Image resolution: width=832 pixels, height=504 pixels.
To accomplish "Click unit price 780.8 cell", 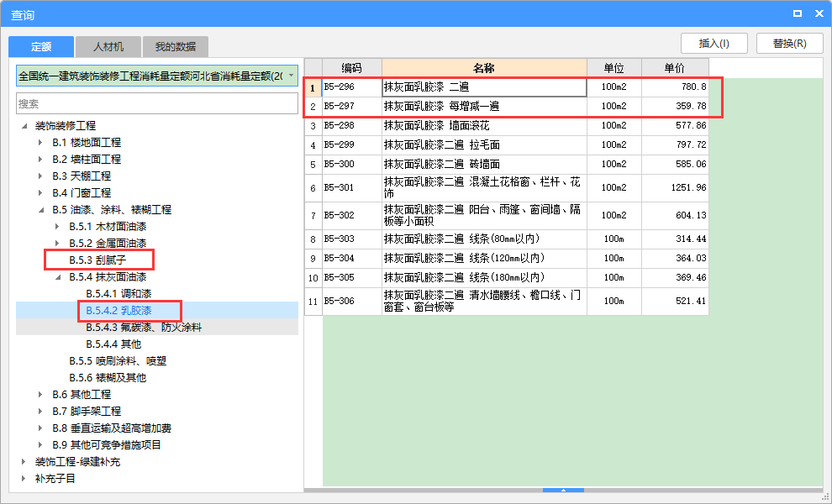I will [x=675, y=87].
